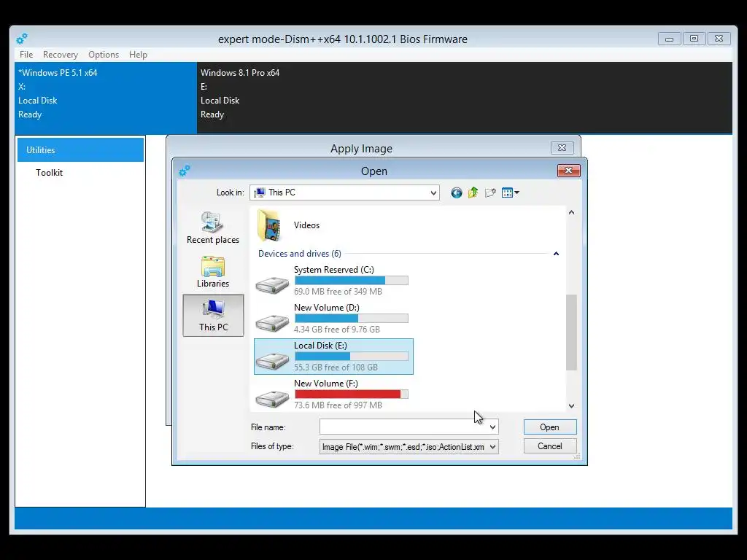Expand the Look in dropdown

(x=433, y=192)
